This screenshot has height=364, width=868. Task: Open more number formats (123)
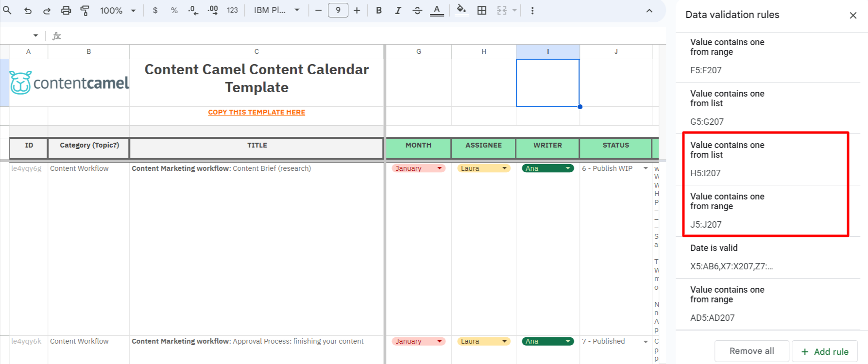click(232, 10)
